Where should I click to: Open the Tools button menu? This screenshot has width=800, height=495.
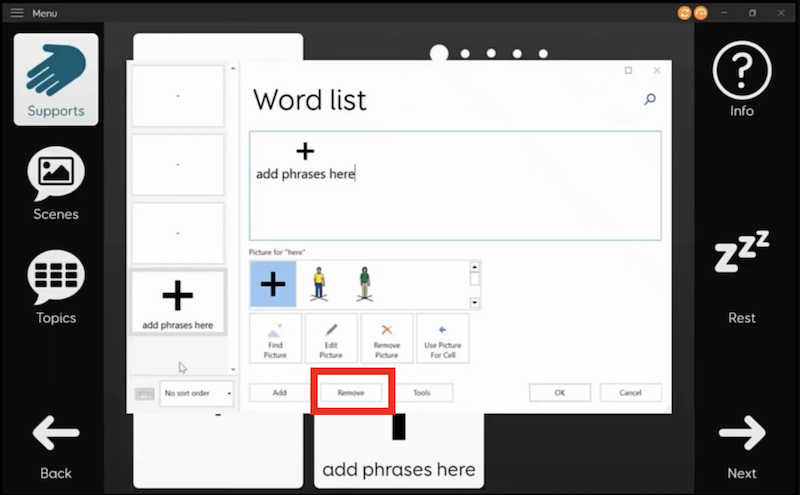pyautogui.click(x=422, y=393)
